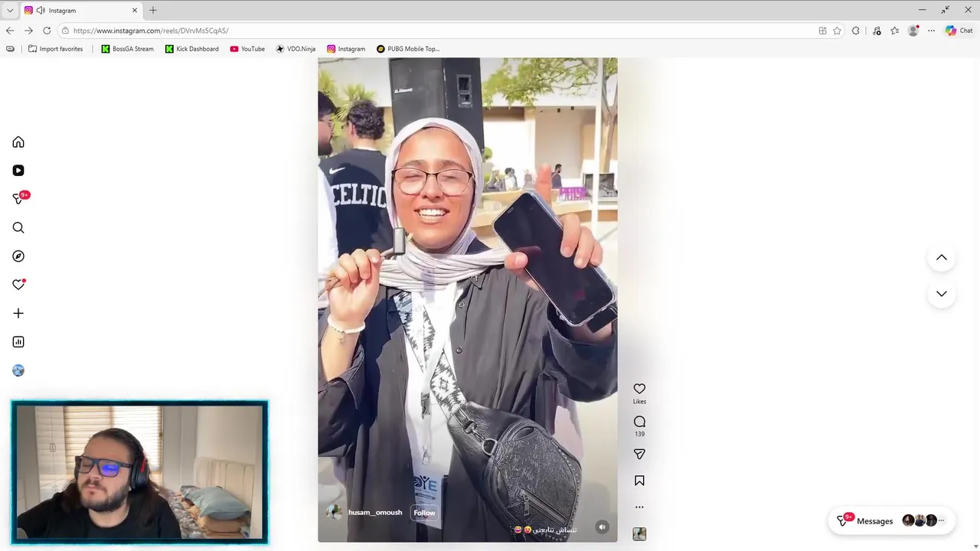Create a new post with plus icon
The image size is (980, 551).
point(18,313)
